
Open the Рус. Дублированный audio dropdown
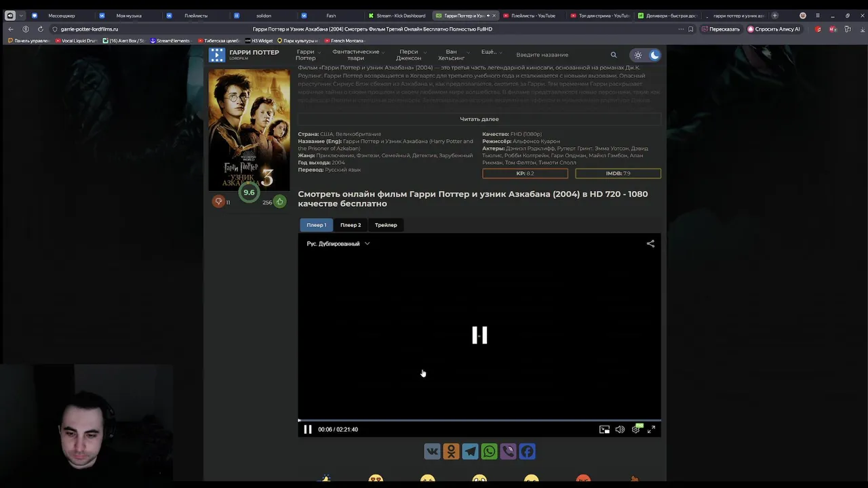point(338,243)
